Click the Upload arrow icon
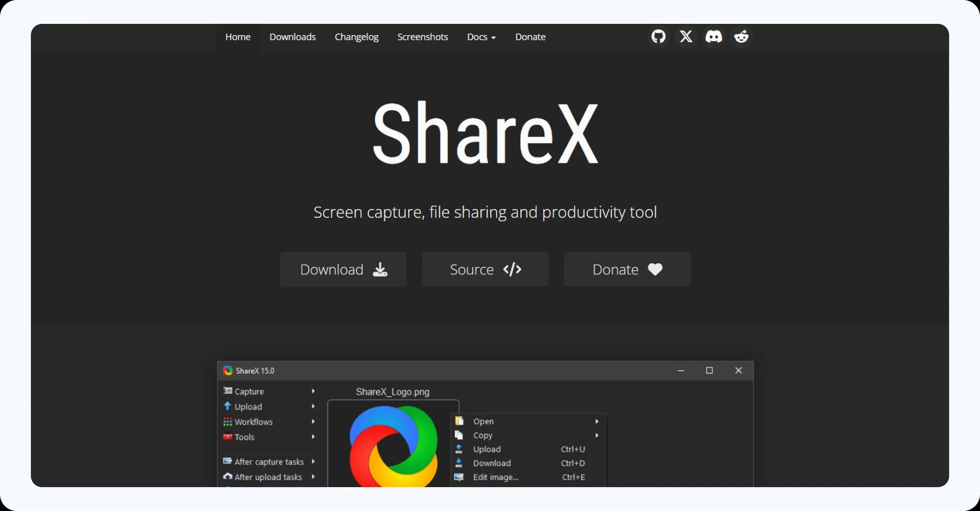The width and height of the screenshot is (980, 511). point(227,406)
